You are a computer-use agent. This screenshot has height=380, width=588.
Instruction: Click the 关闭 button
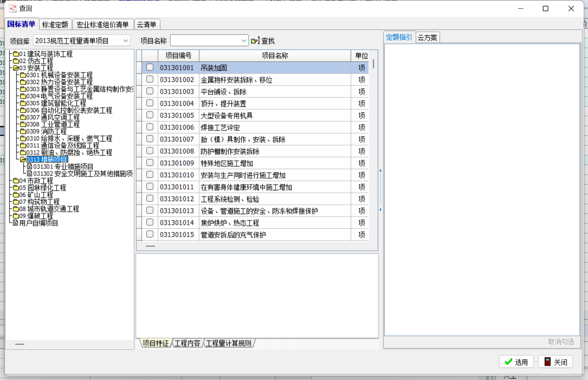click(555, 362)
